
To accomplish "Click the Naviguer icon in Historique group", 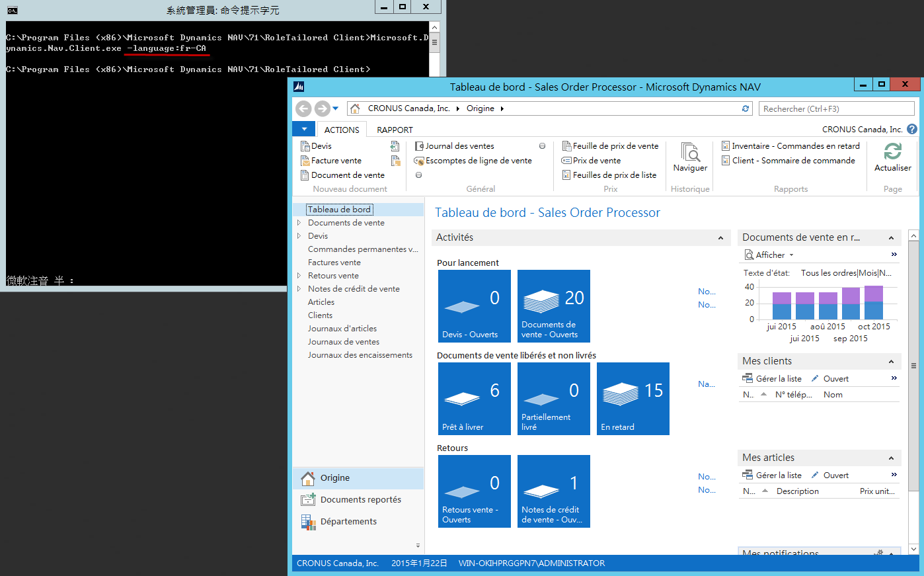I will pyautogui.click(x=690, y=152).
